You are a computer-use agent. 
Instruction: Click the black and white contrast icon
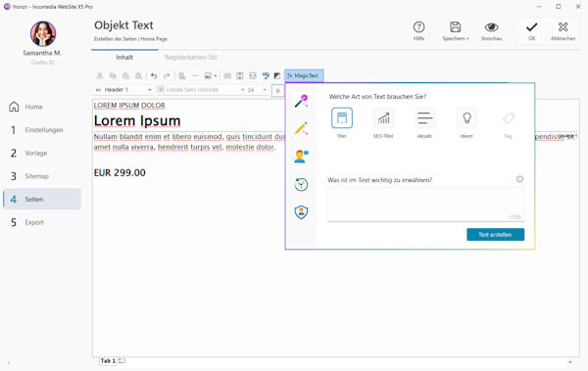point(277,75)
